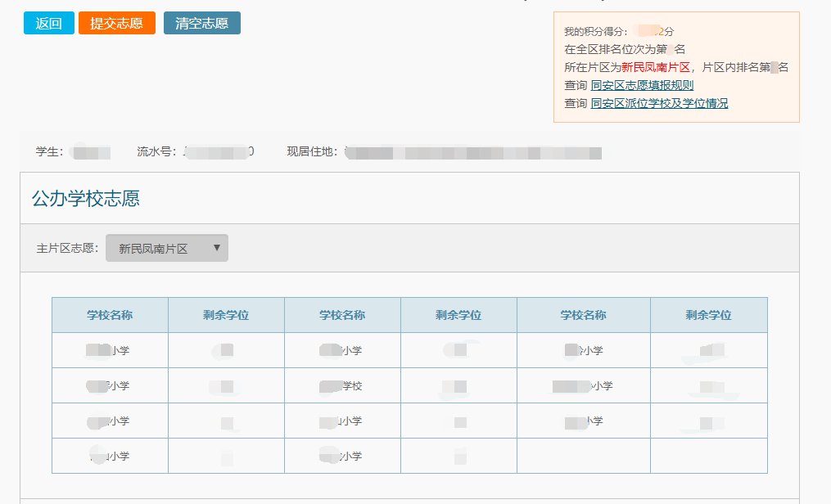
Task: Open the 同安区志愿填报规则 link
Action: click(x=642, y=85)
